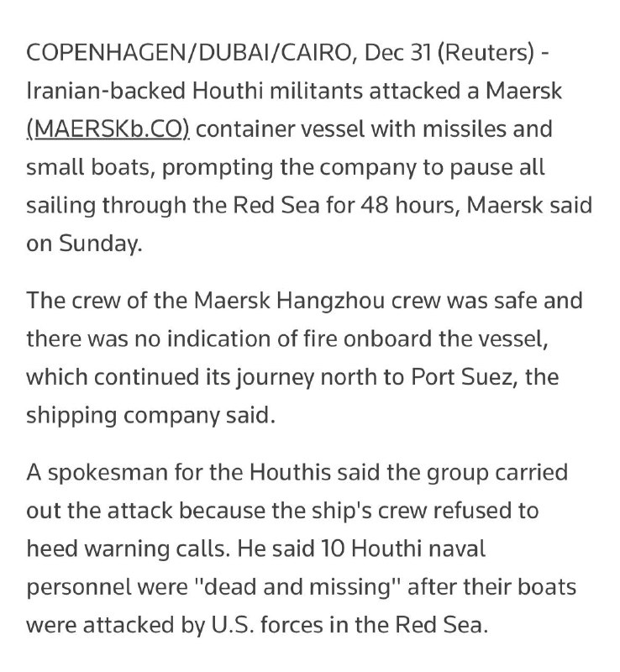Click the phrase "heed warning calls."
620x672 pixels.
click(x=131, y=548)
